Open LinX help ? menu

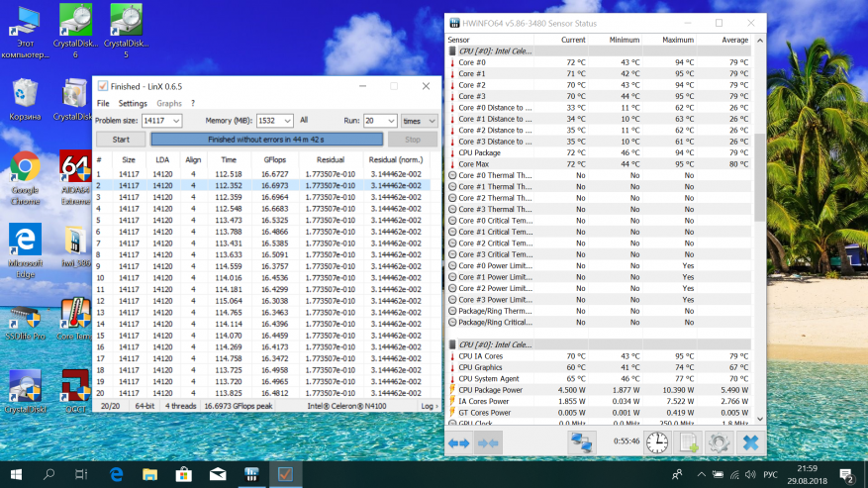click(193, 103)
